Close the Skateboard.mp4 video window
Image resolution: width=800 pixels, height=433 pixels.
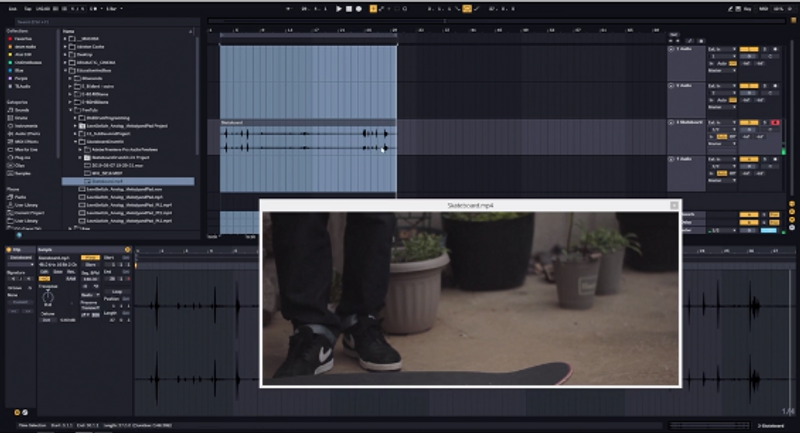[674, 205]
